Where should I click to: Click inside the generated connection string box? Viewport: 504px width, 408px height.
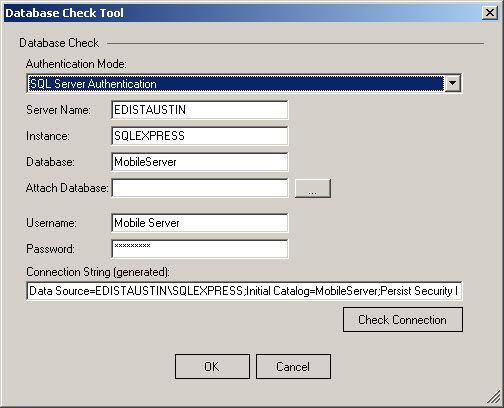tap(244, 291)
